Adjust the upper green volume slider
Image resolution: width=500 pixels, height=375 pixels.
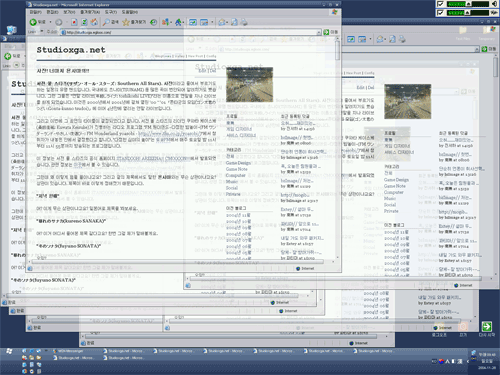pyautogui.click(x=467, y=4)
